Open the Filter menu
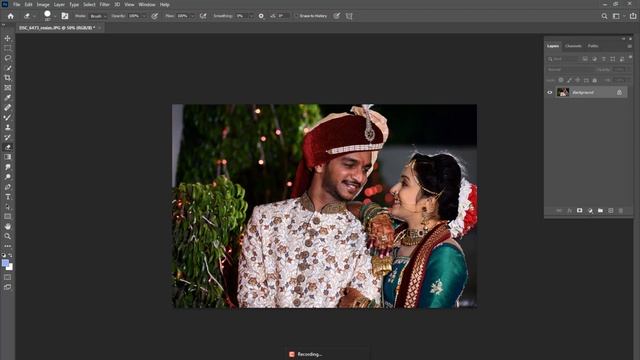Image resolution: width=640 pixels, height=360 pixels. tap(104, 4)
